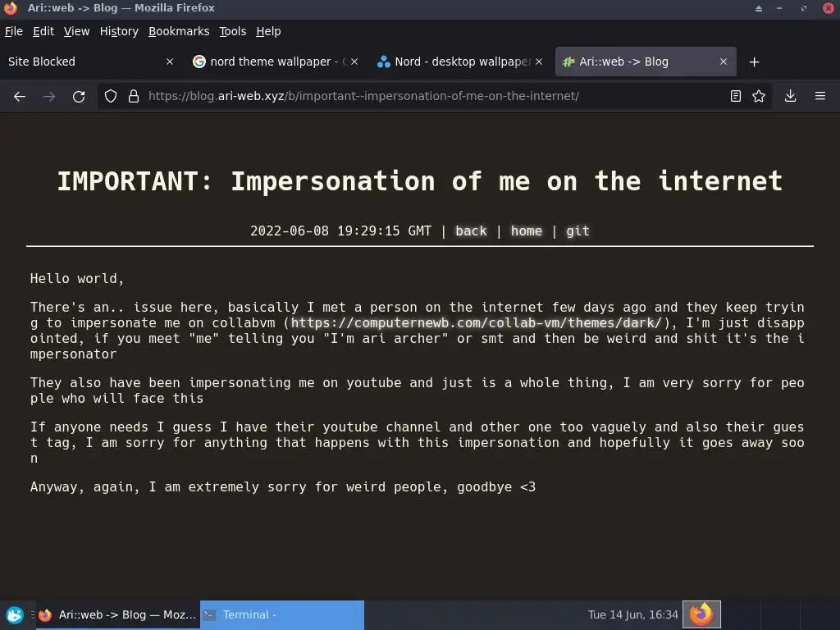Screen dimensions: 840x630
Task: Switch to Terminal in taskbar
Action: click(282, 615)
